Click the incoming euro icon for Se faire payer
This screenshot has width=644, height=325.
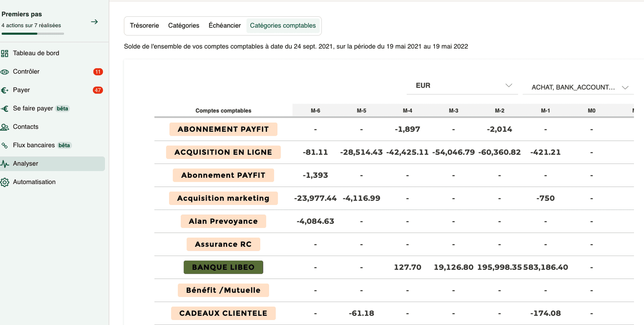[5, 109]
